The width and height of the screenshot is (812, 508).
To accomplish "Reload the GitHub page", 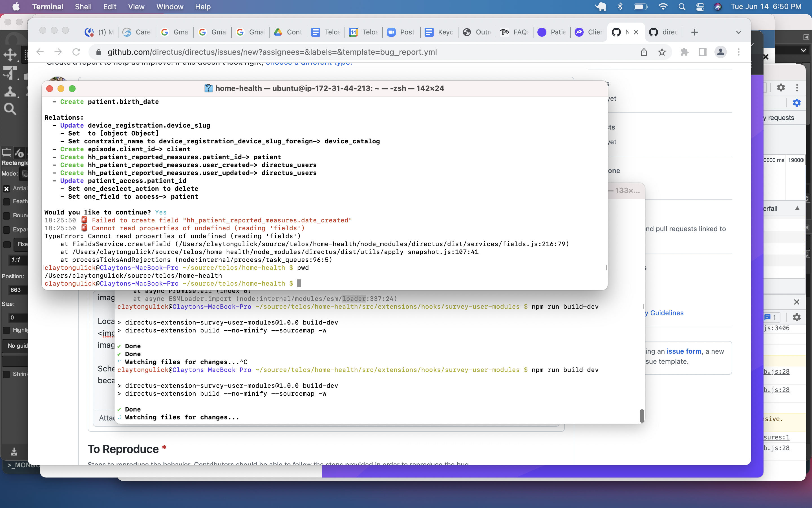I will click(x=76, y=52).
